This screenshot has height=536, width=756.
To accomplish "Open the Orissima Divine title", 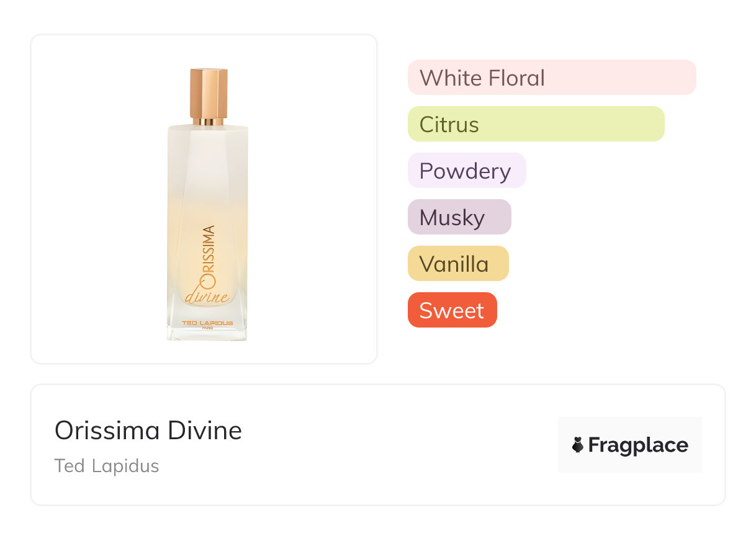I will [148, 430].
